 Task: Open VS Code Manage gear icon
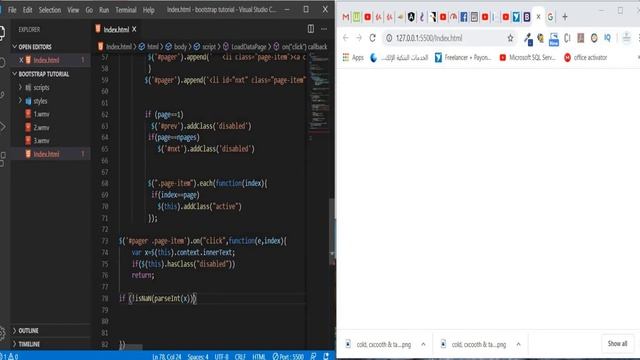[x=2, y=333]
